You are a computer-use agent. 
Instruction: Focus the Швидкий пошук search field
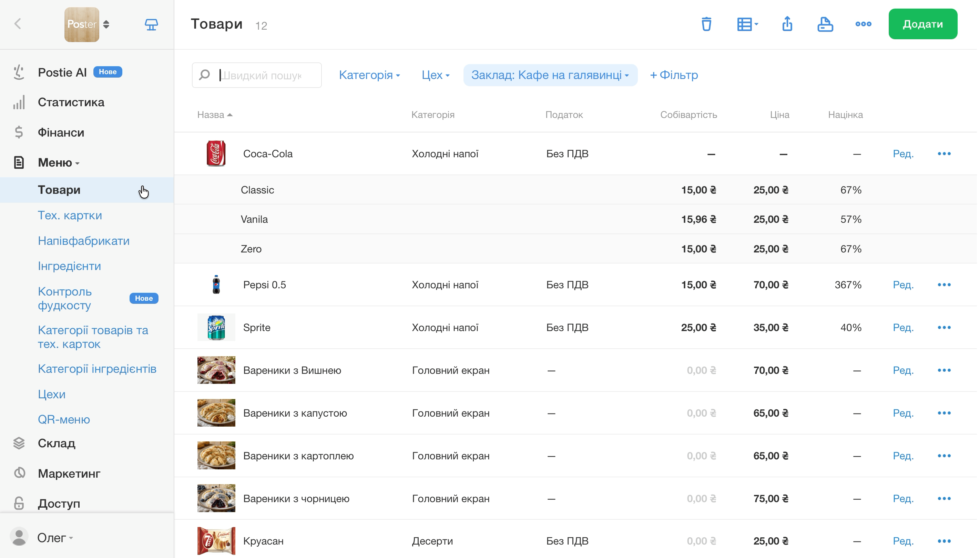pyautogui.click(x=256, y=75)
